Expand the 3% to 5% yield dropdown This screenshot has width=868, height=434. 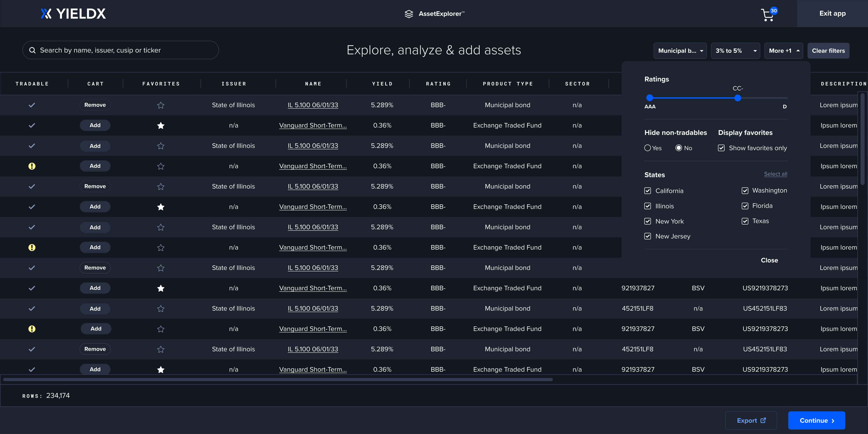735,51
